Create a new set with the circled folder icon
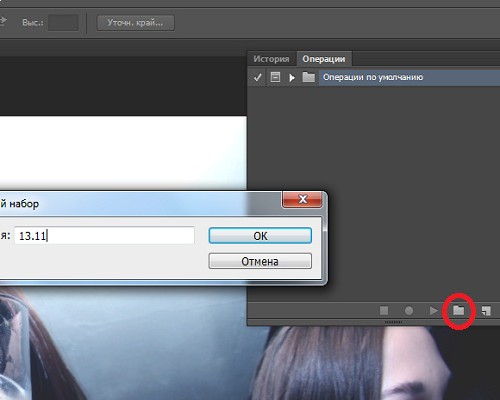This screenshot has width=500, height=400. pos(459,311)
